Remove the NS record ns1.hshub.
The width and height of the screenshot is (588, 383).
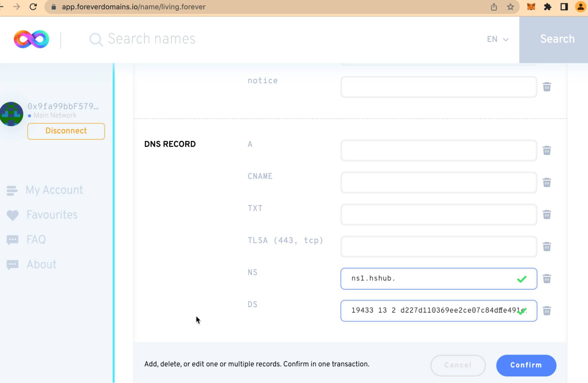pyautogui.click(x=547, y=279)
